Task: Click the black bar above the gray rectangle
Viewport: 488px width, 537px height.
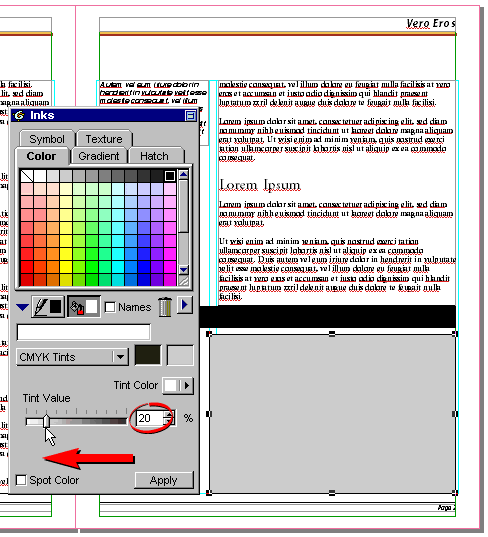Action: click(x=328, y=316)
